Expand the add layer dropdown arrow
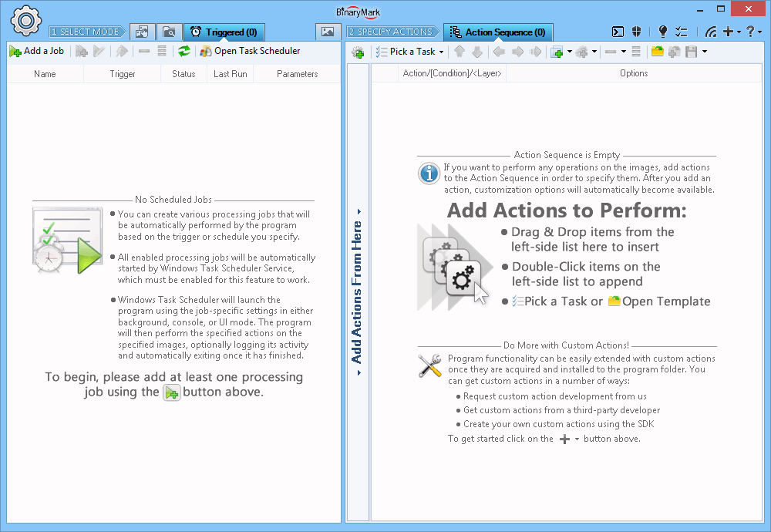Screen dimensions: 771x532 tap(570, 52)
